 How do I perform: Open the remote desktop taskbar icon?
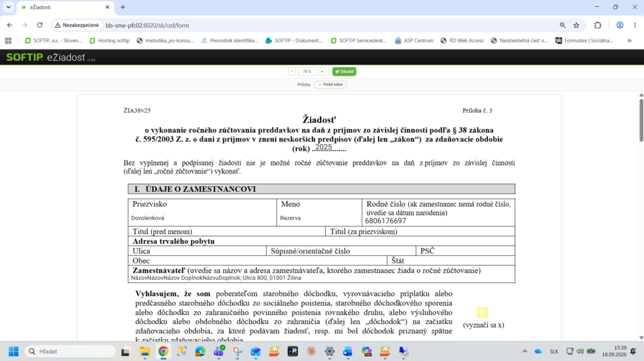403,352
